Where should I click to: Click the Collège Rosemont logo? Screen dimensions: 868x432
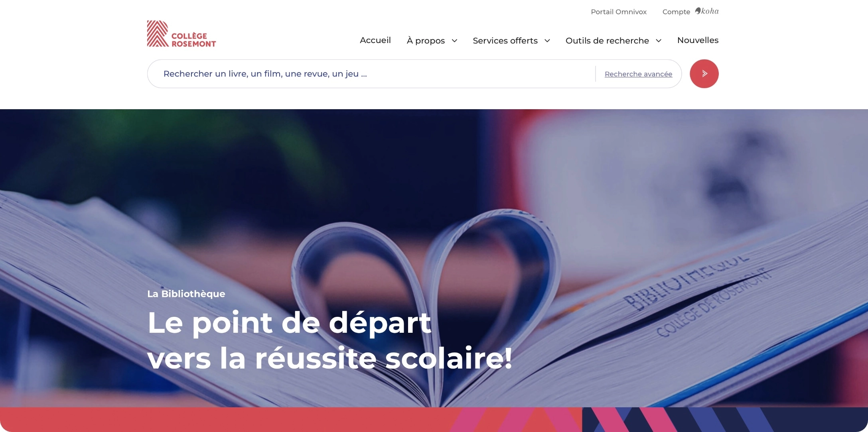(181, 34)
